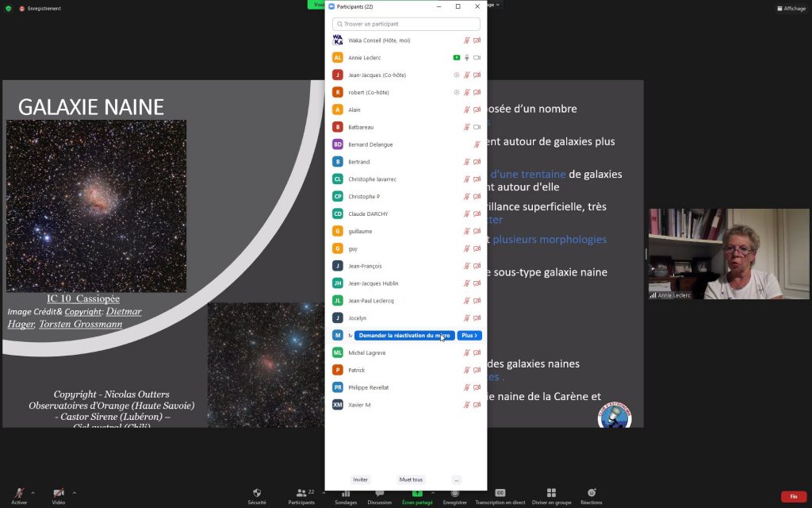Click Bernard Delangue's muted microphone icon
This screenshot has width=812, height=508.
tap(477, 144)
